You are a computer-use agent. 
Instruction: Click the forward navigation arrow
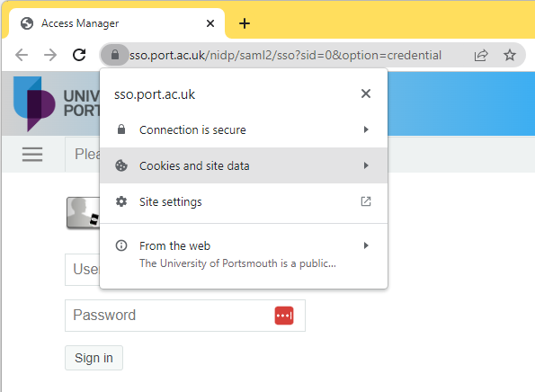point(50,55)
